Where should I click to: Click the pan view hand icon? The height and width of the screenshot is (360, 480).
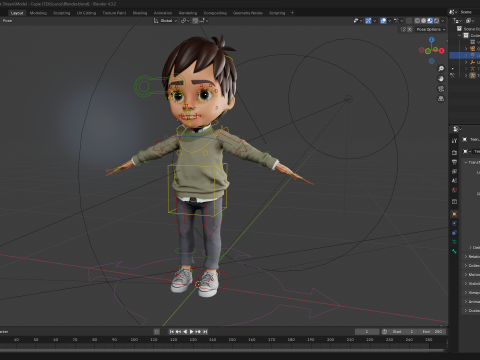click(441, 79)
